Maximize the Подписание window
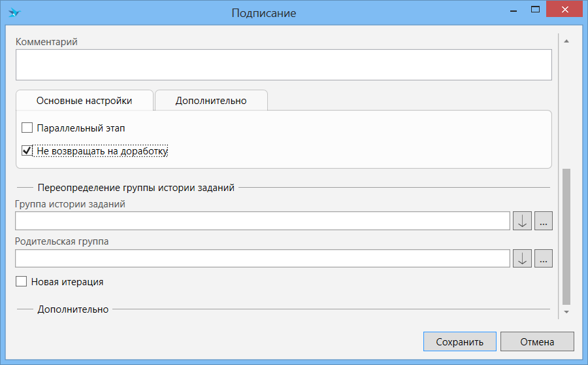Screen dimensions: 588x365 point(536,9)
